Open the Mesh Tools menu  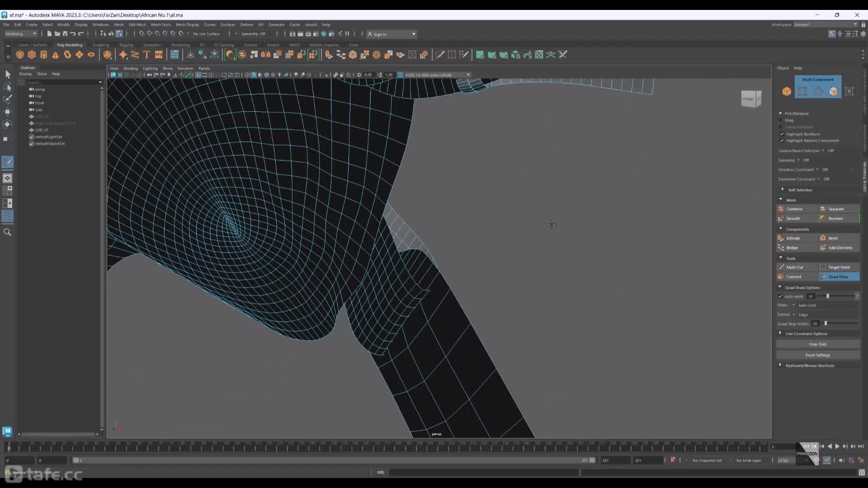pos(161,25)
